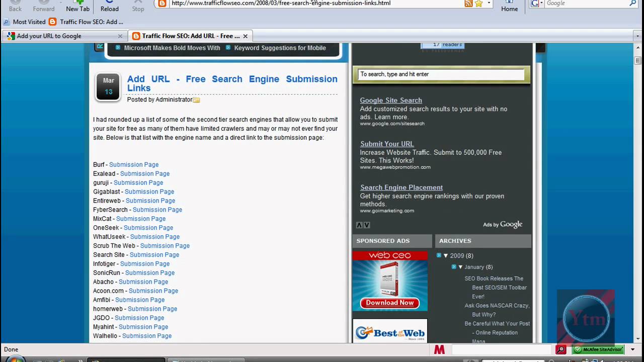This screenshot has width=644, height=362.
Task: Open homerweb Submission Page link
Action: click(x=152, y=309)
